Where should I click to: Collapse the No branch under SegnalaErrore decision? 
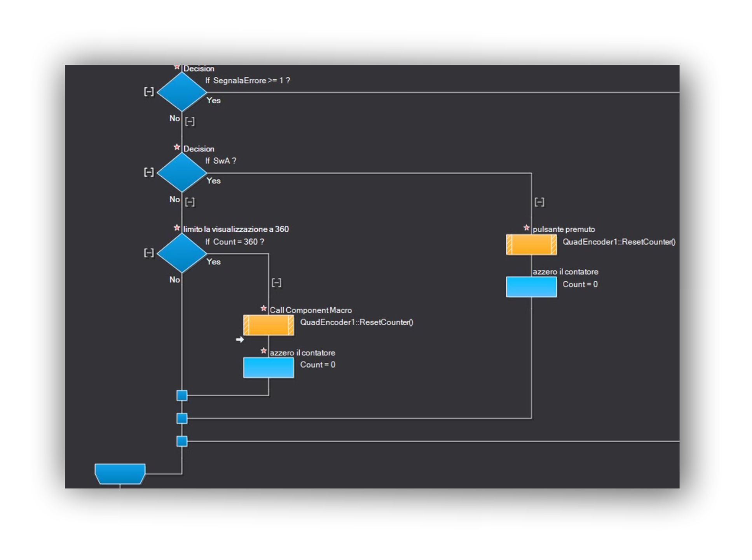(x=190, y=122)
